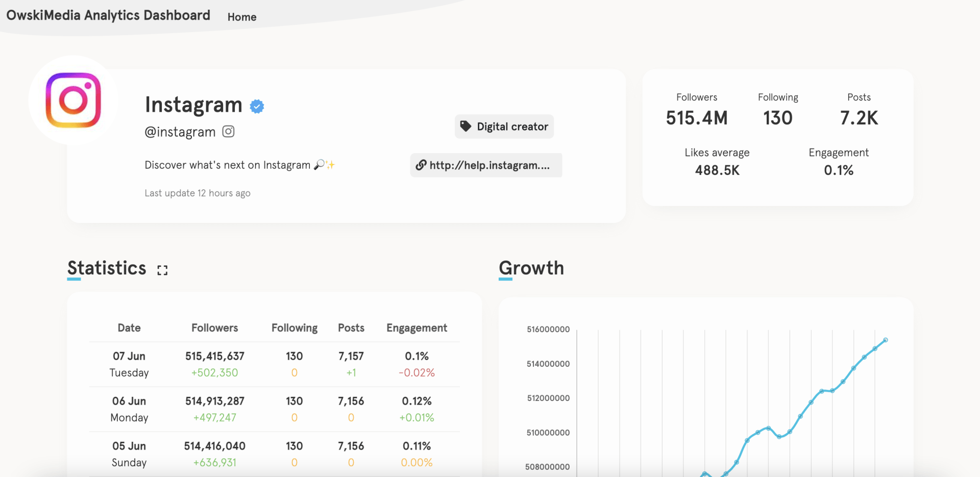Open the Home menu item
This screenshot has width=980, height=477.
[242, 17]
